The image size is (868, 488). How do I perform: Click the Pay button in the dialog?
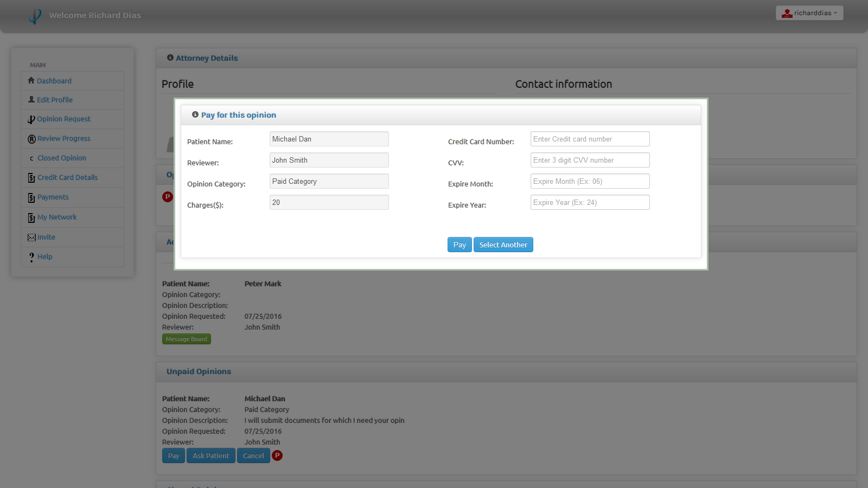coord(459,245)
